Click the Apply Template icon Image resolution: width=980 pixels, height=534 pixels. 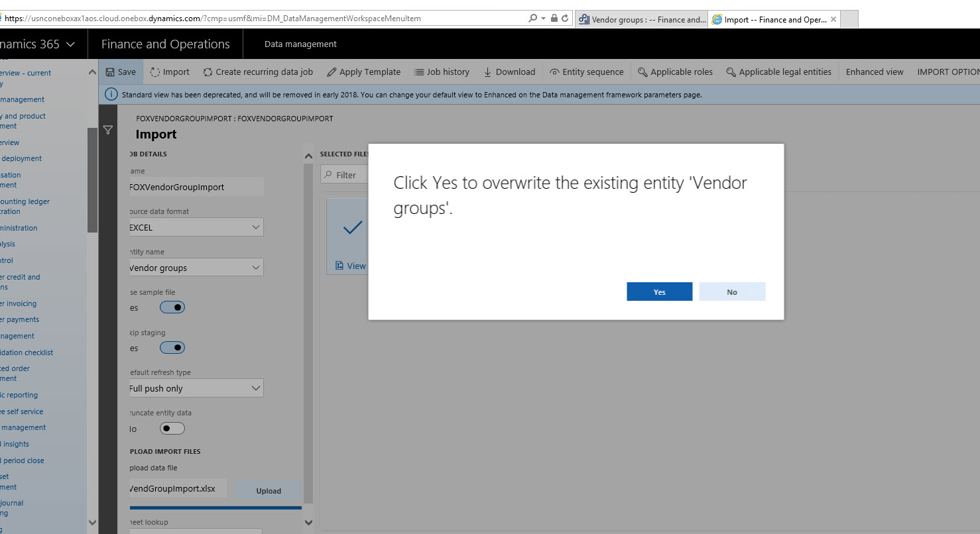click(x=363, y=72)
